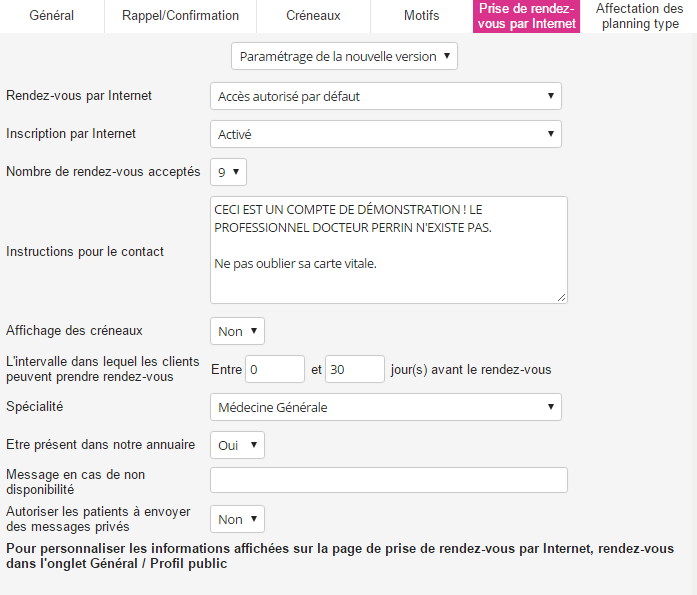The width and height of the screenshot is (697, 595).
Task: Click the Rendez-vous par Internet label
Action: point(79,96)
